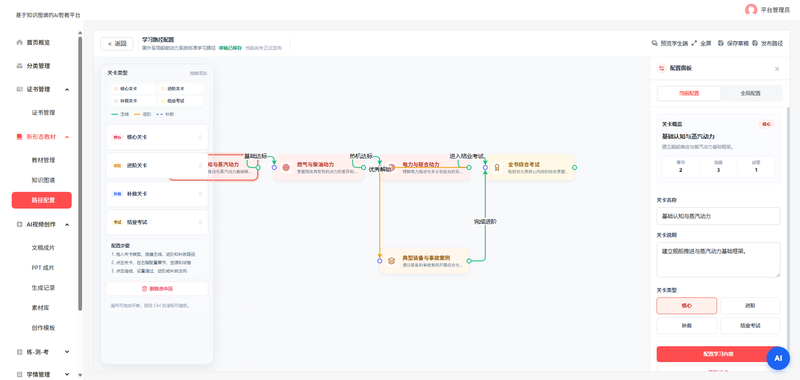800x380 pixels.
Task: Expand the 练-测-考 sidebar section
Action: coord(67,352)
